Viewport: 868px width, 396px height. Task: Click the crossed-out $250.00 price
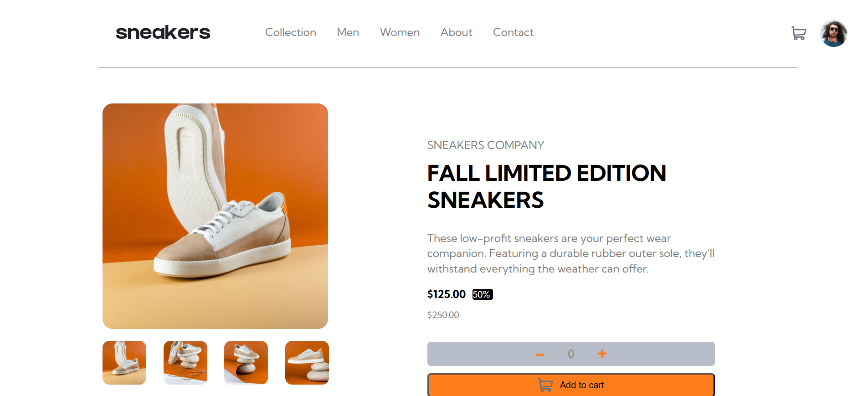[443, 315]
